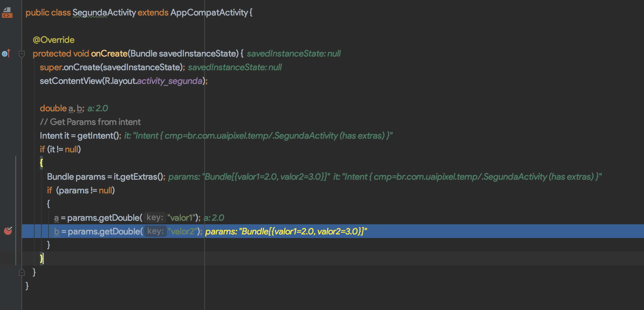Click onCreate in the method declaration
This screenshot has height=310, width=644.
[109, 54]
